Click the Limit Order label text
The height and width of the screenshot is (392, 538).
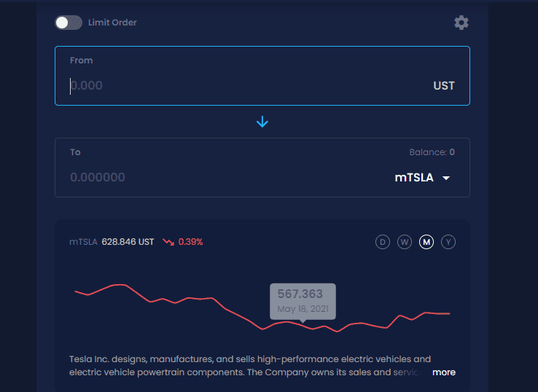(112, 23)
